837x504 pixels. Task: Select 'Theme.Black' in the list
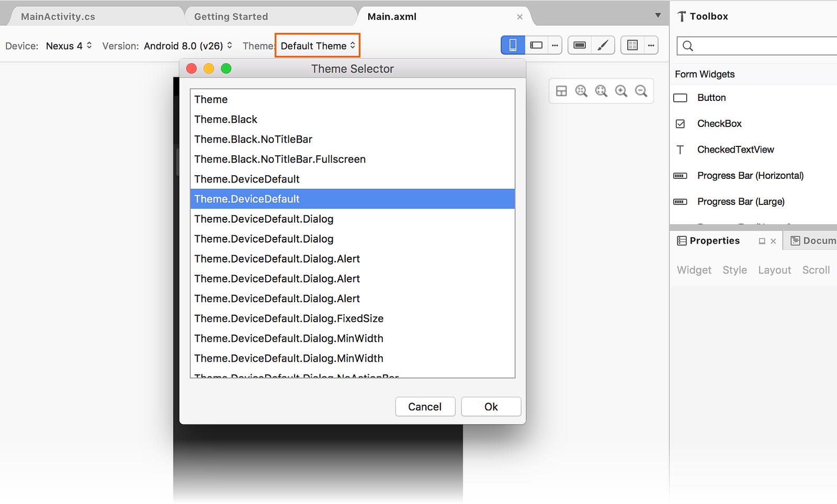tap(353, 119)
